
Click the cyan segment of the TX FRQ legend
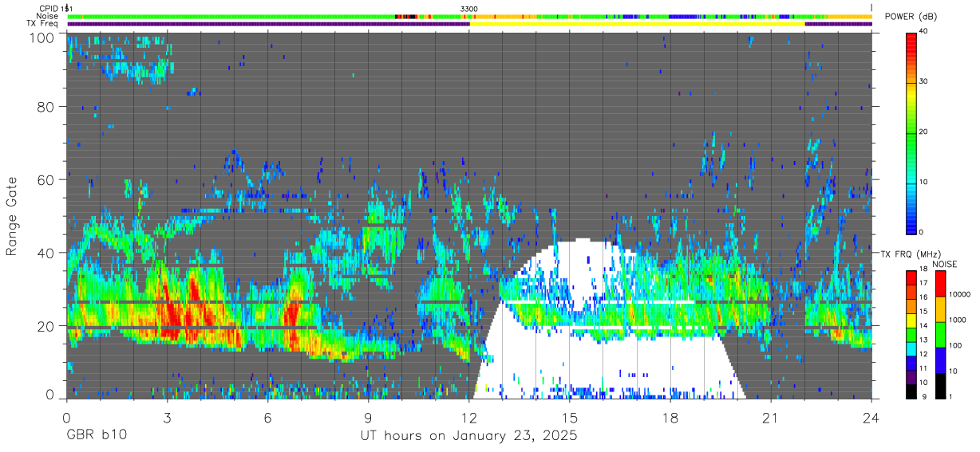point(911,348)
